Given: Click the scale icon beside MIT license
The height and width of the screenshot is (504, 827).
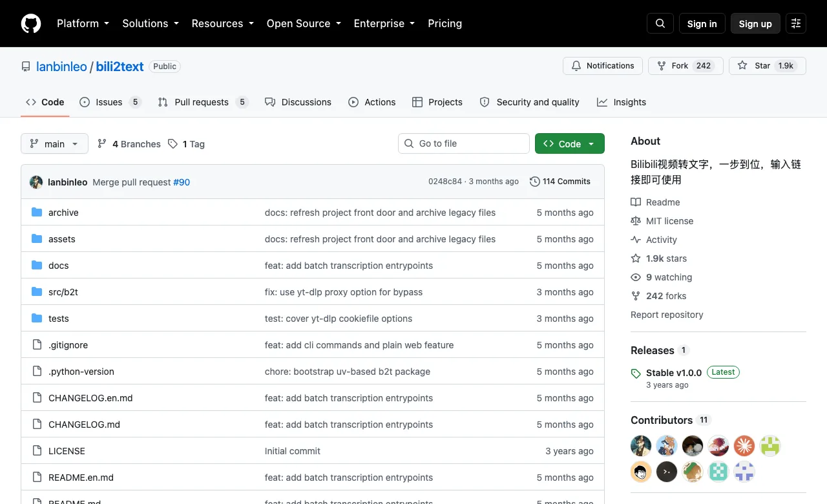Looking at the screenshot, I should click(x=636, y=221).
